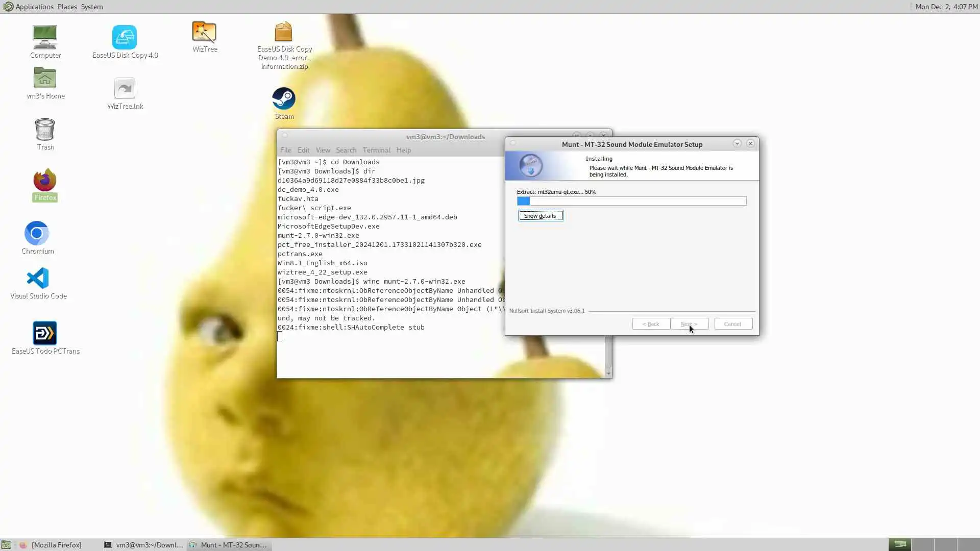Open the WizTree.lnk shortcut file
This screenshot has height=551, width=980.
pyautogui.click(x=125, y=89)
